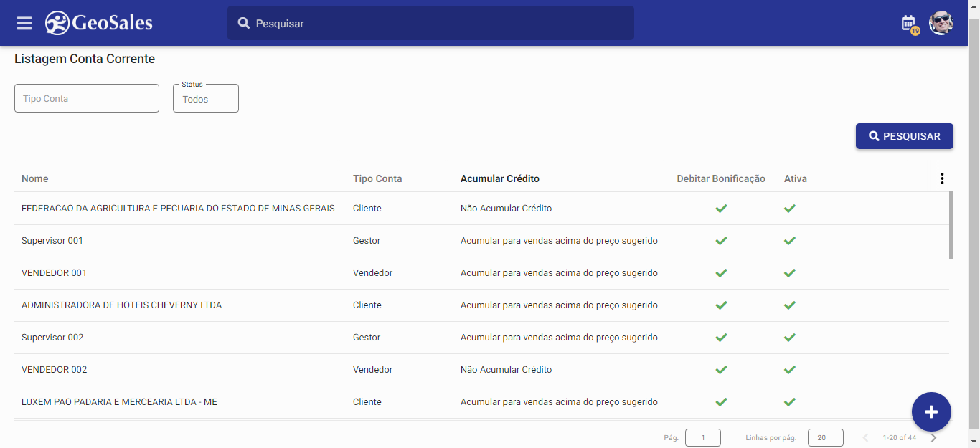This screenshot has width=980, height=448.
Task: Click the magnifier icon in search bar
Action: pos(244,24)
